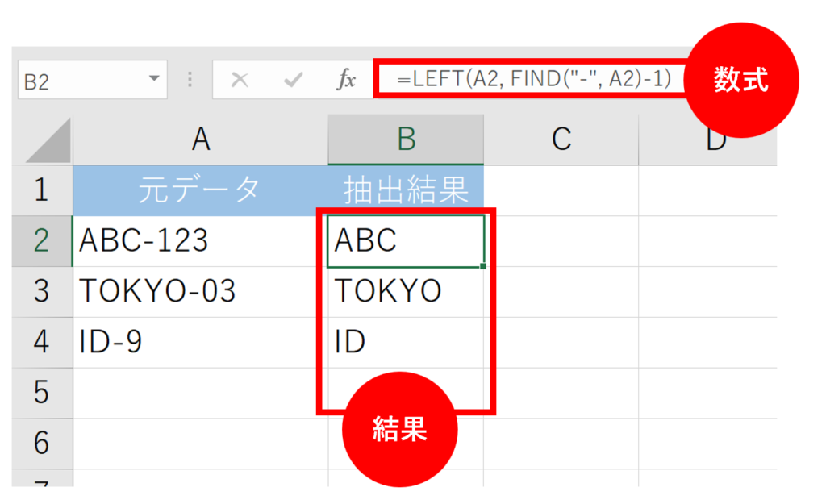Click the Insert Function fx icon
Image resolution: width=826 pixels, height=504 pixels.
[346, 80]
